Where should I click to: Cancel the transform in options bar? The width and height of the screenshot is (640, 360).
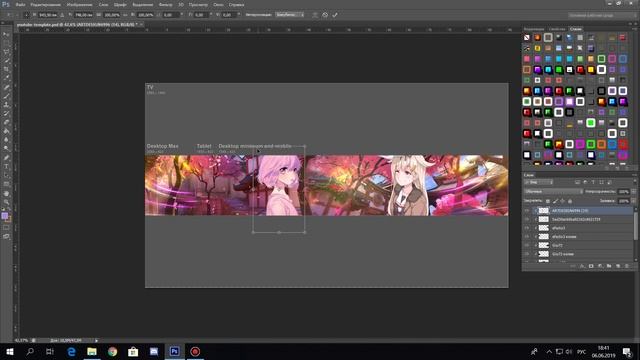click(325, 15)
